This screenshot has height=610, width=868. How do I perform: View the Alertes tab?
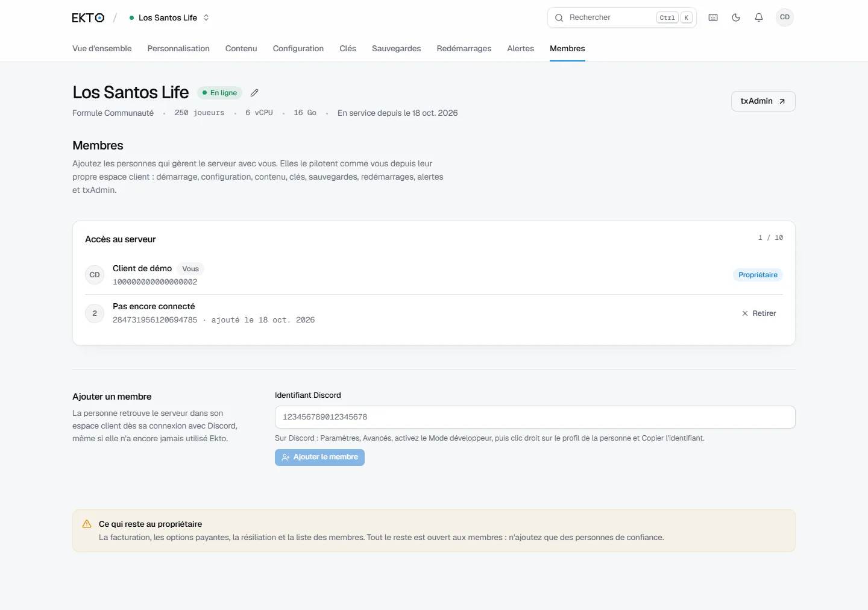pos(521,49)
